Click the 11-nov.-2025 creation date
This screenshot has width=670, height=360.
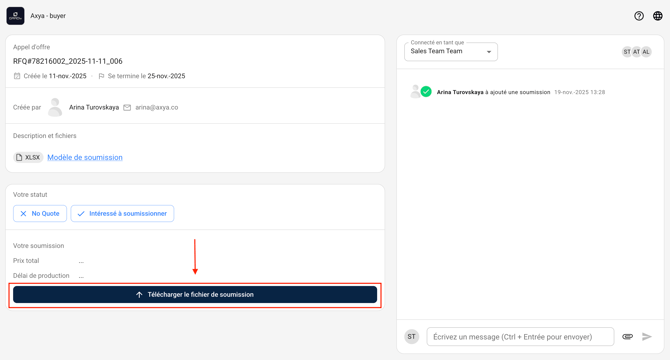tap(68, 76)
